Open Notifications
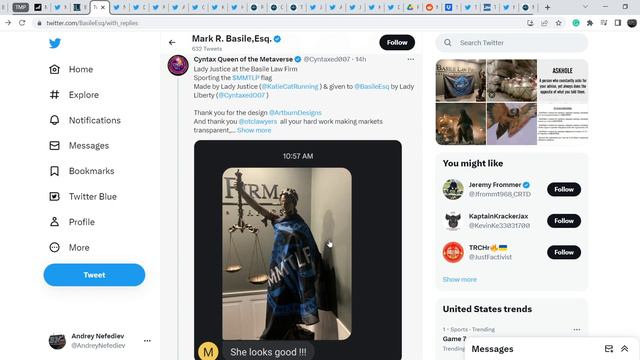The image size is (640, 360). pyautogui.click(x=84, y=120)
